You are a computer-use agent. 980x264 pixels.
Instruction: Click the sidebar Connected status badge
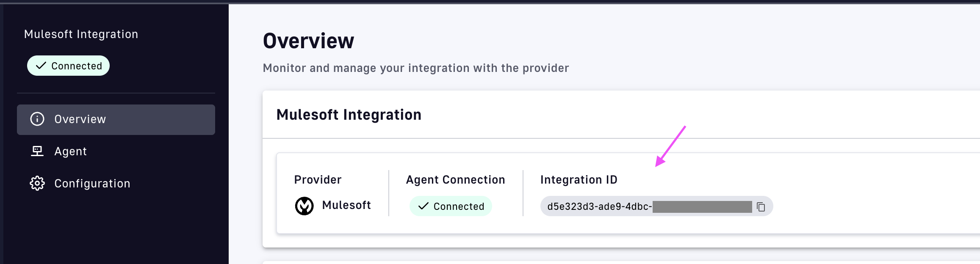[69, 66]
